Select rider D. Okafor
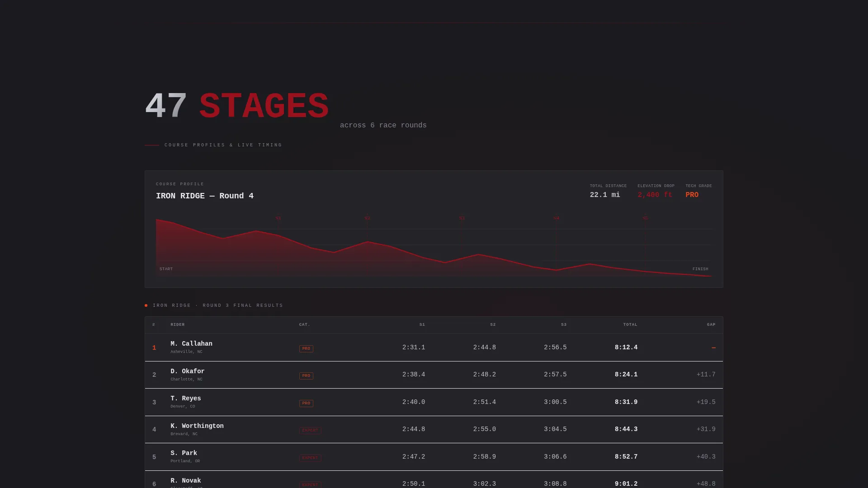The image size is (868, 488). (187, 371)
